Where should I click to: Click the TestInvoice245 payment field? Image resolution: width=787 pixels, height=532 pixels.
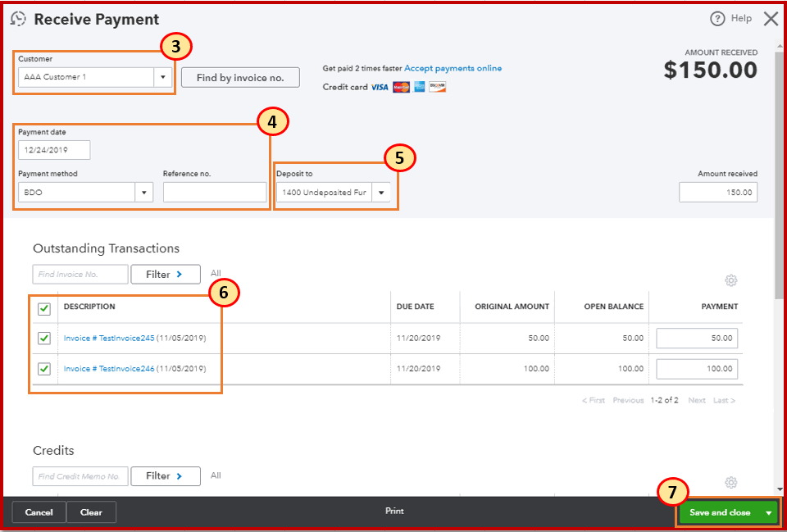coord(697,339)
